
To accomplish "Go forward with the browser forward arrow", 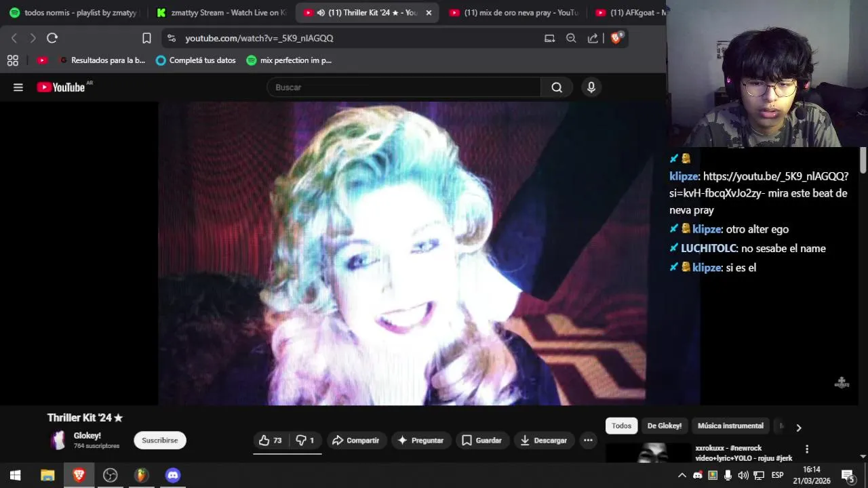I will (33, 39).
